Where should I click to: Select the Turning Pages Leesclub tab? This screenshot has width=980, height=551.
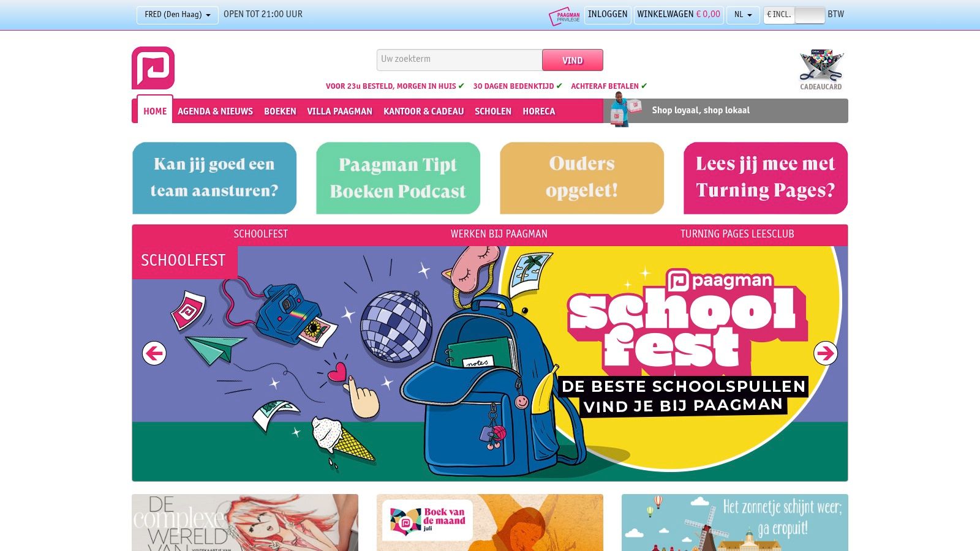click(x=737, y=234)
